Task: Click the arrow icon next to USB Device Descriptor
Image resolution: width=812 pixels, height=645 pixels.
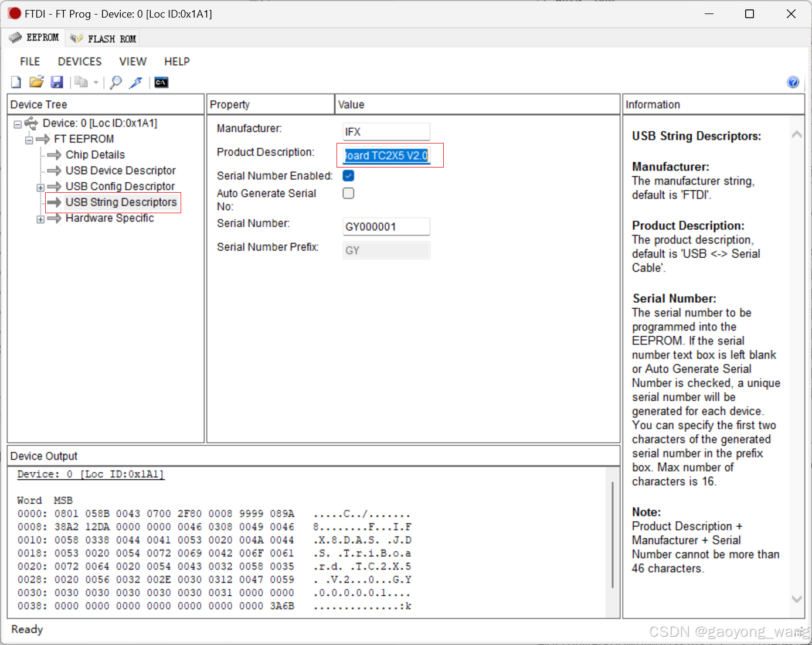Action: pyautogui.click(x=55, y=170)
